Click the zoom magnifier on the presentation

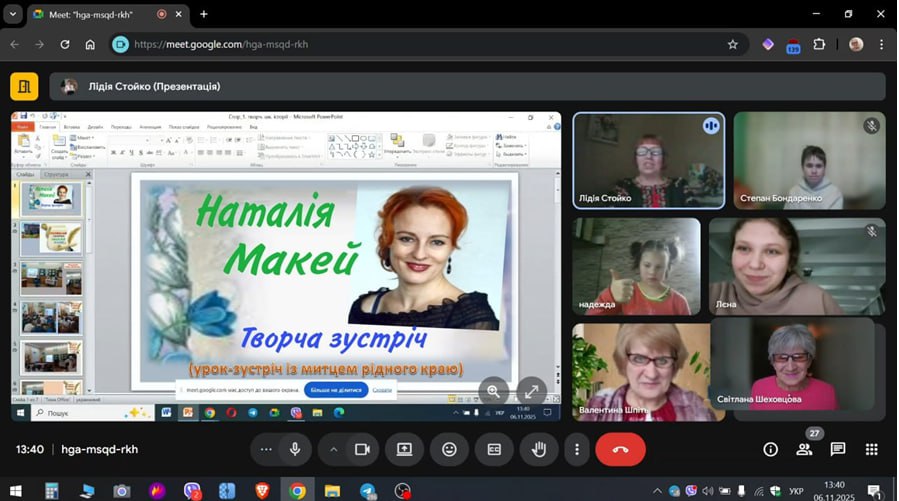(493, 391)
